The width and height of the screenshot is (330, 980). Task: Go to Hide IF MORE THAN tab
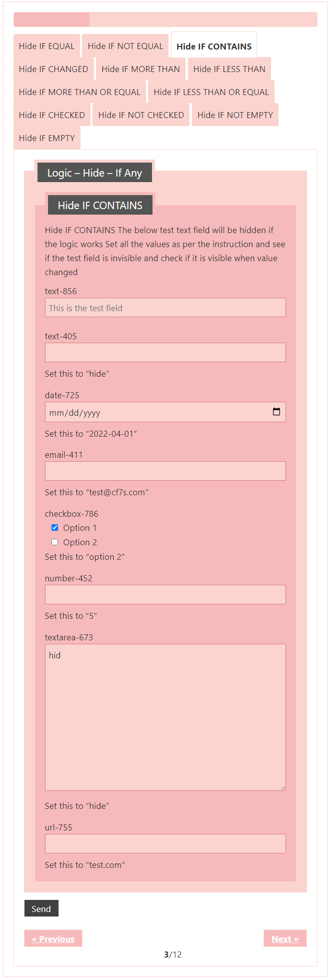click(x=140, y=69)
